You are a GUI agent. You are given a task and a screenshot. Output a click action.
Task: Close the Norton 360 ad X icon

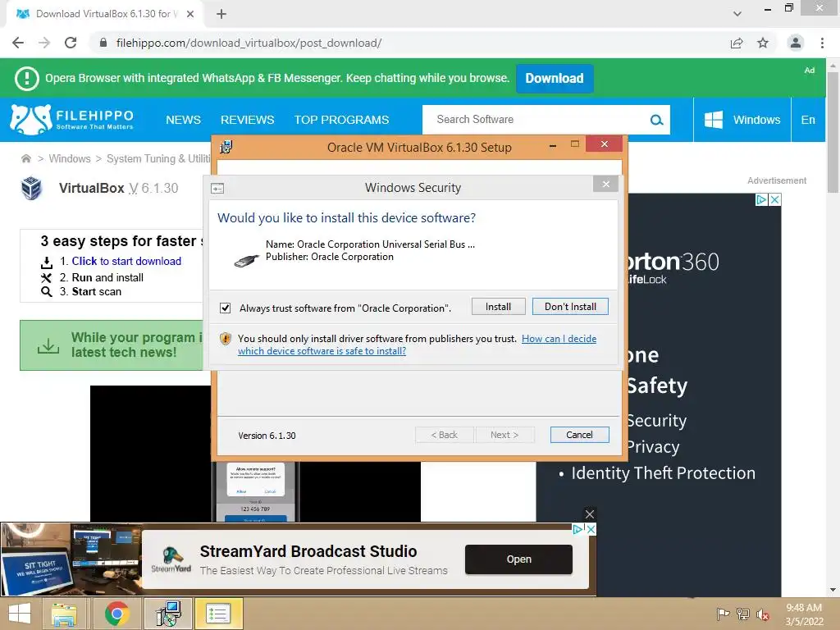point(774,200)
